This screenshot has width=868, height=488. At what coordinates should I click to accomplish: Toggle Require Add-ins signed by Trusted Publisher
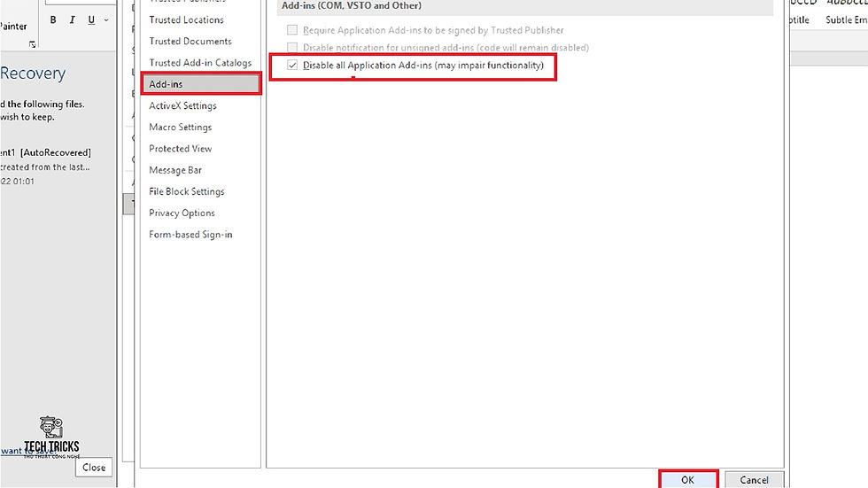(292, 30)
